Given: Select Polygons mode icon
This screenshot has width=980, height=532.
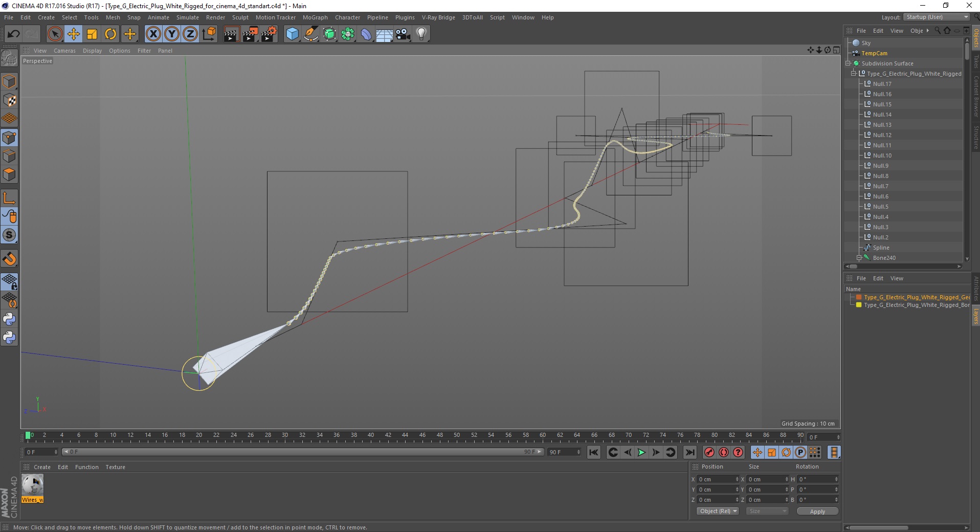Looking at the screenshot, I should (9, 174).
